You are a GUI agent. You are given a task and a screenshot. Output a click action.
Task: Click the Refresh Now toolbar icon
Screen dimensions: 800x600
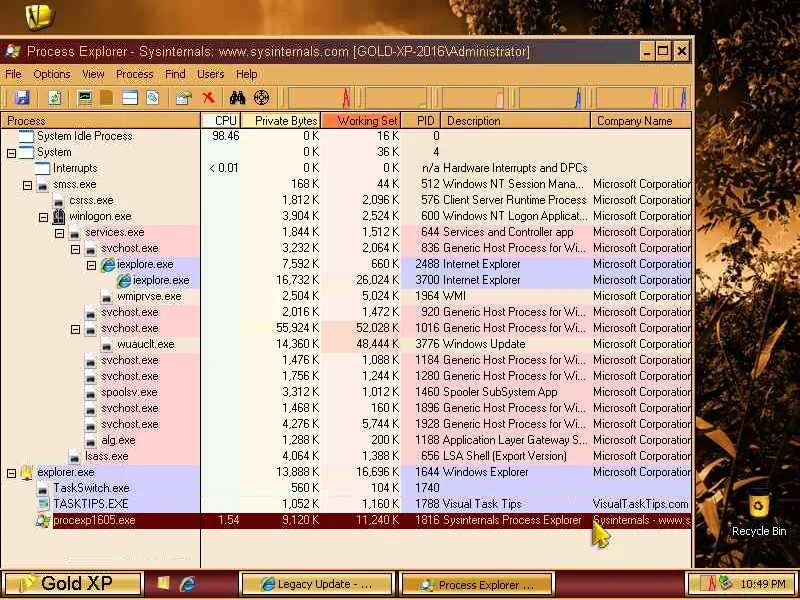pyautogui.click(x=55, y=97)
